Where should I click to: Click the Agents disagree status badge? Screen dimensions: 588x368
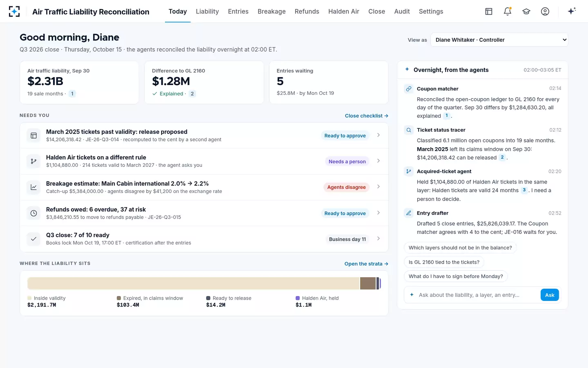click(346, 187)
